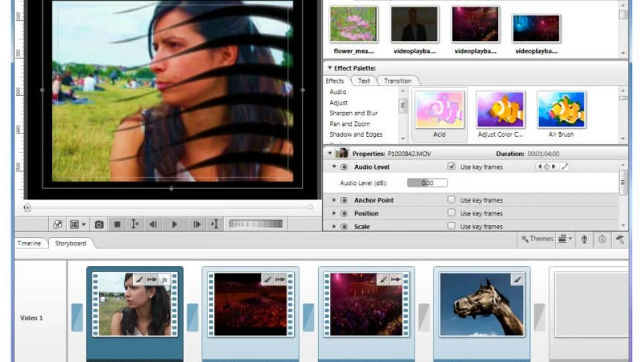Open the Themes button in storyboard toolbar

tap(537, 239)
